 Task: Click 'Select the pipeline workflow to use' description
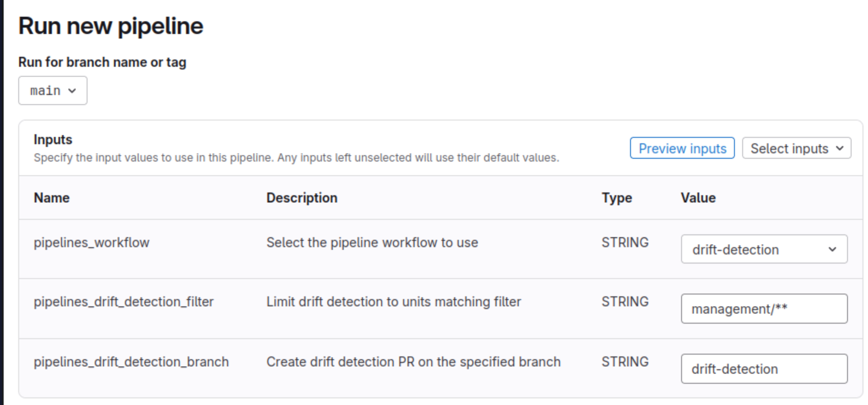[372, 243]
